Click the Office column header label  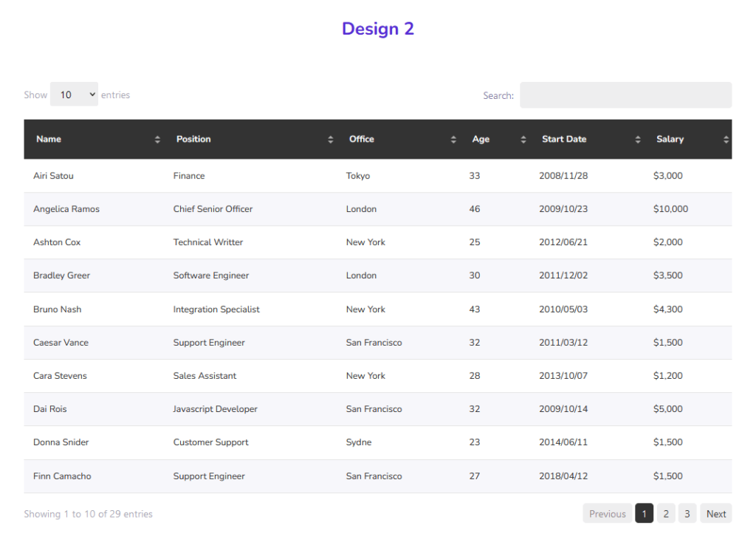362,139
